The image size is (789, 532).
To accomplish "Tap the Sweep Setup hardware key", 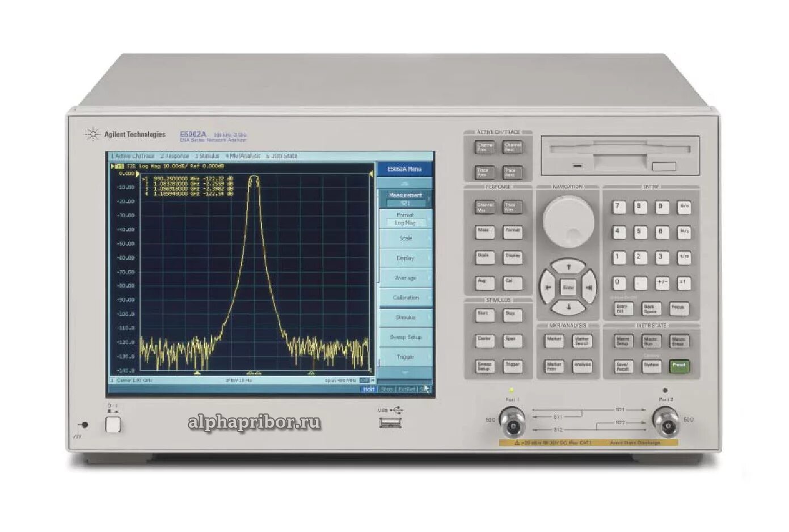I will tap(484, 366).
